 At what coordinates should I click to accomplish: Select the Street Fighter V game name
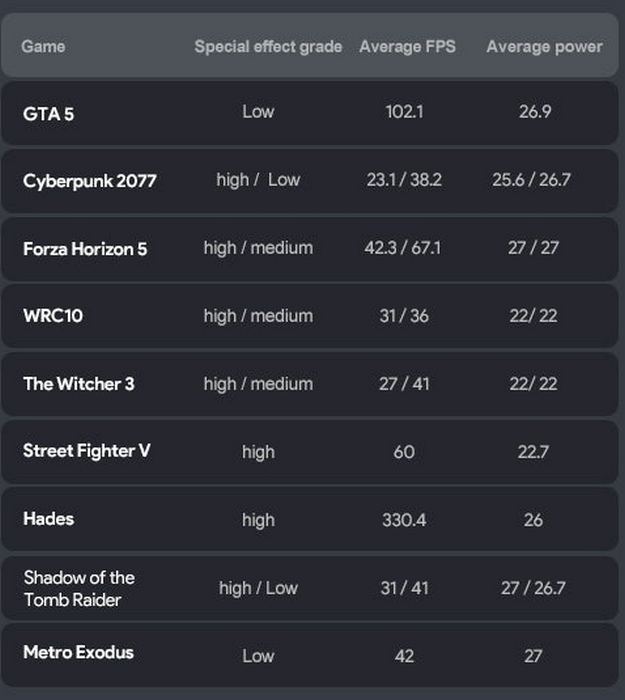[87, 451]
